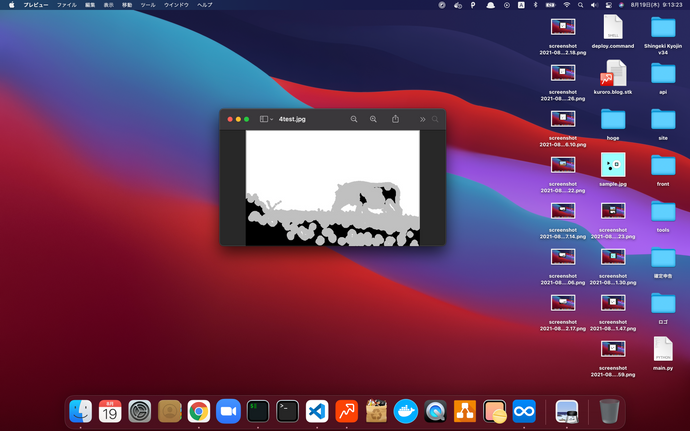Select the hoge folder on desktop
The image size is (690, 431).
pos(613,124)
